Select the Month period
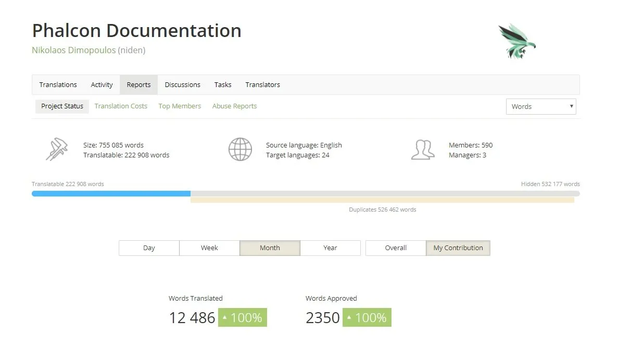Screen dimensions: 644x345 [270, 248]
